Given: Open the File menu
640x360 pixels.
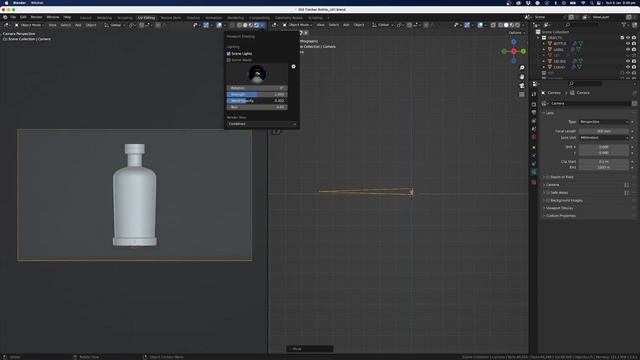Looking at the screenshot, I should (13, 17).
